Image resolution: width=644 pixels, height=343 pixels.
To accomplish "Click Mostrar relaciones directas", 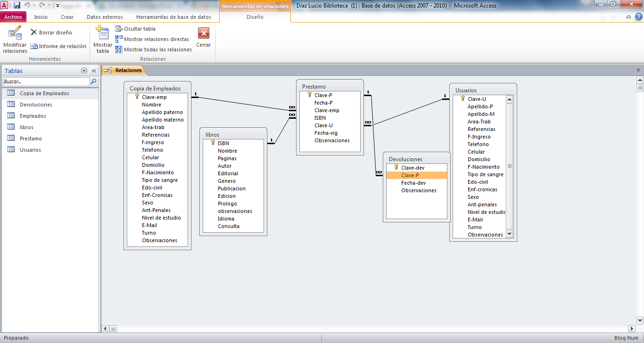I will click(x=152, y=39).
